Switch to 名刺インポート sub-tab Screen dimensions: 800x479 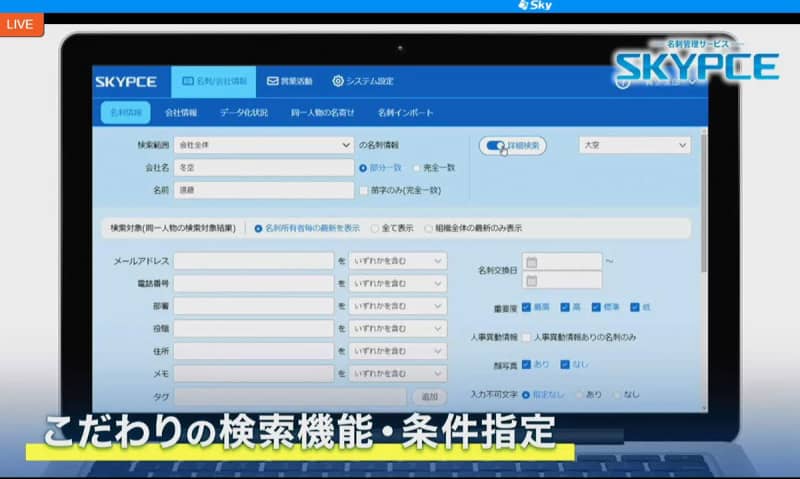coord(406,113)
